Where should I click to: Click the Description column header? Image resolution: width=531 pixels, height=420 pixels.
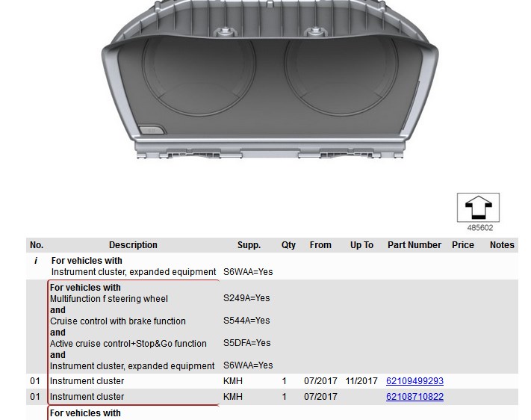point(133,245)
